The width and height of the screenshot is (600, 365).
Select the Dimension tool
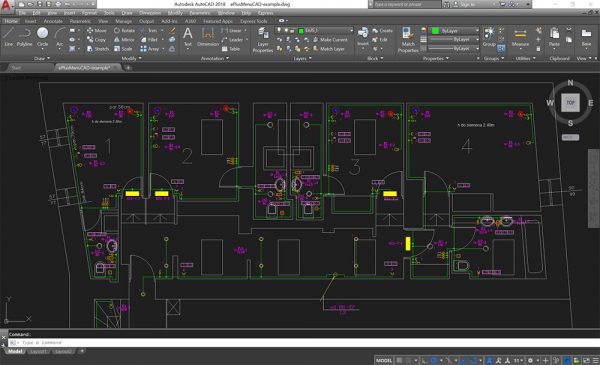coord(208,37)
